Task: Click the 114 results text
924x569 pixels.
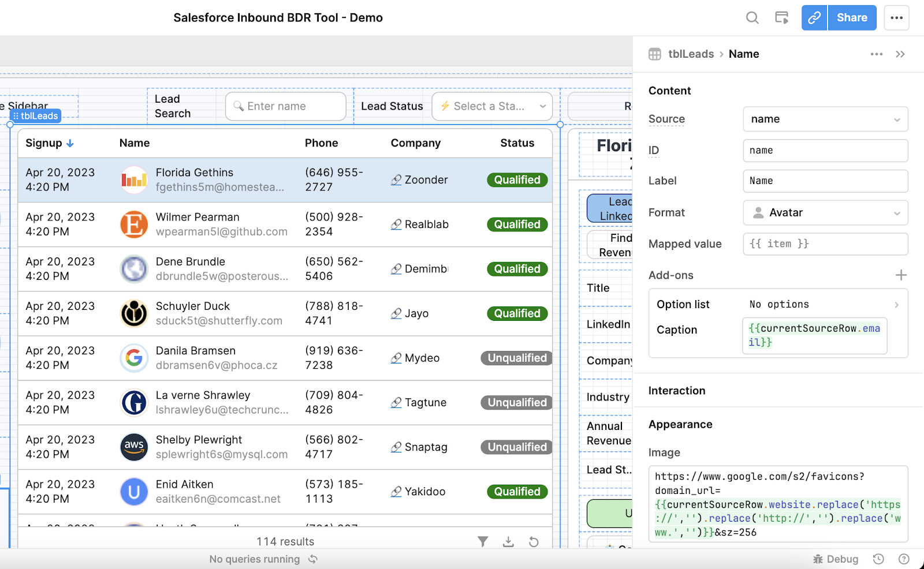Action: pyautogui.click(x=285, y=541)
